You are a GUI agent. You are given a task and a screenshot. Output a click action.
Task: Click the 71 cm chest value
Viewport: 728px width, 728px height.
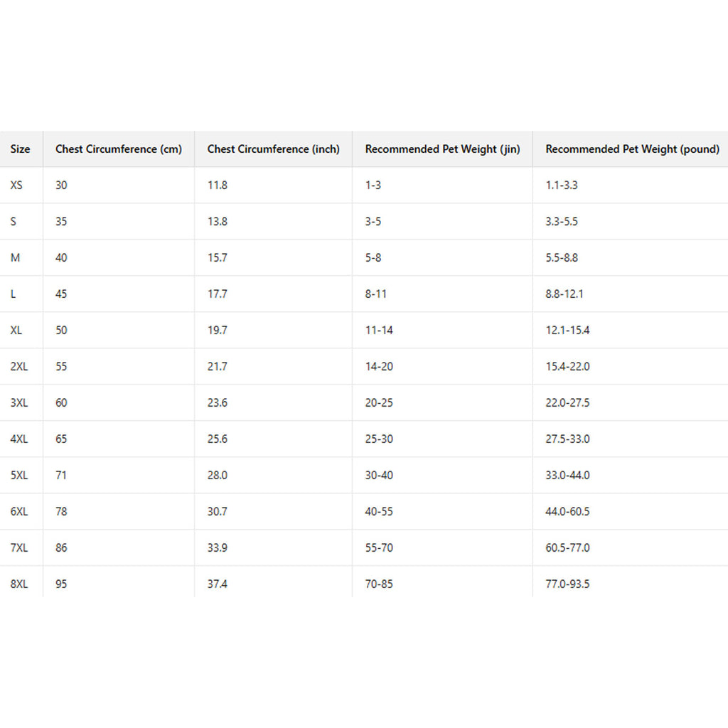[x=61, y=475]
